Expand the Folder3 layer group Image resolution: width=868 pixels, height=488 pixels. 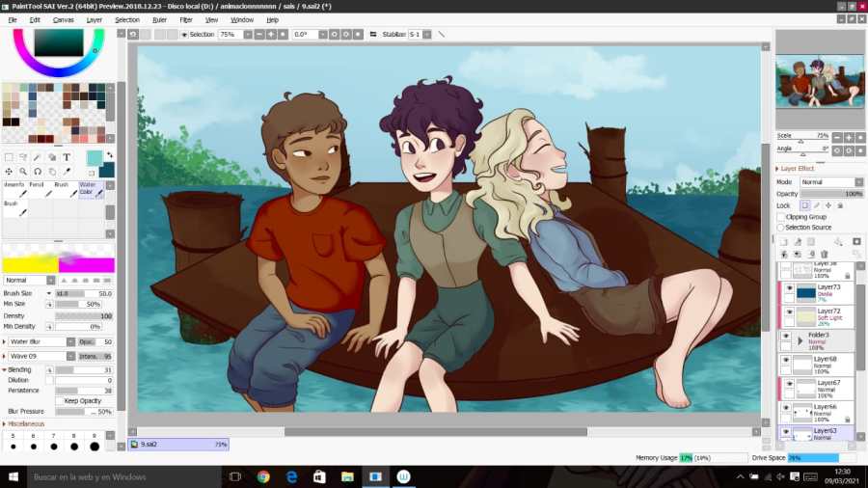[800, 340]
